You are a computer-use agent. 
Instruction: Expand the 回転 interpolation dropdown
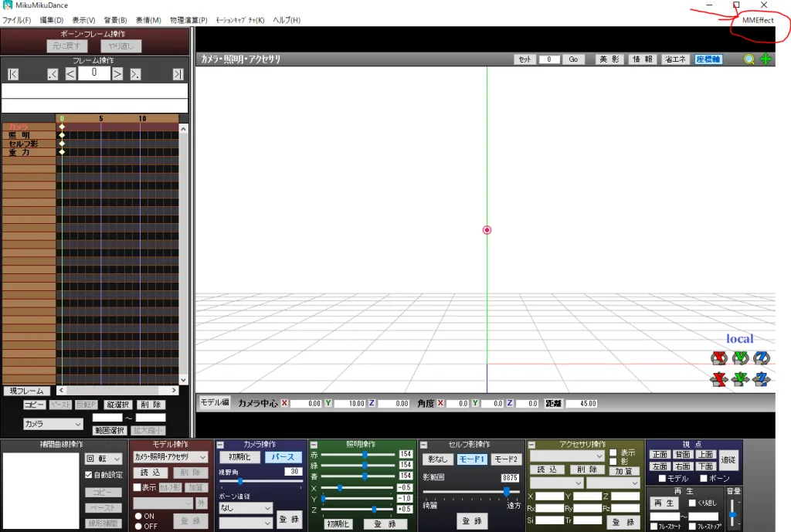(104, 459)
